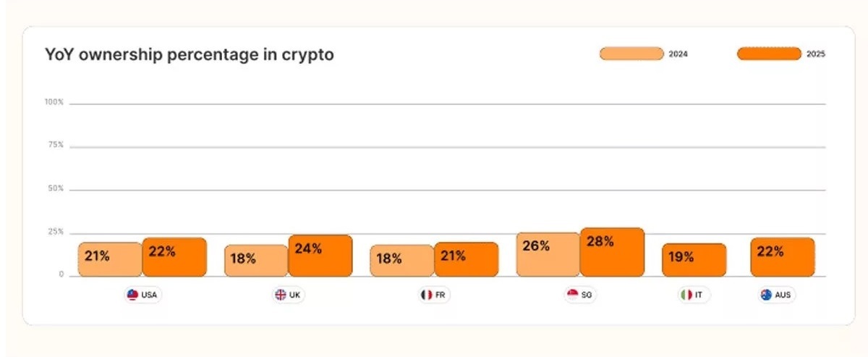This screenshot has width=868, height=357.
Task: Click Singapore 2024 bar at 26%
Action: [548, 254]
